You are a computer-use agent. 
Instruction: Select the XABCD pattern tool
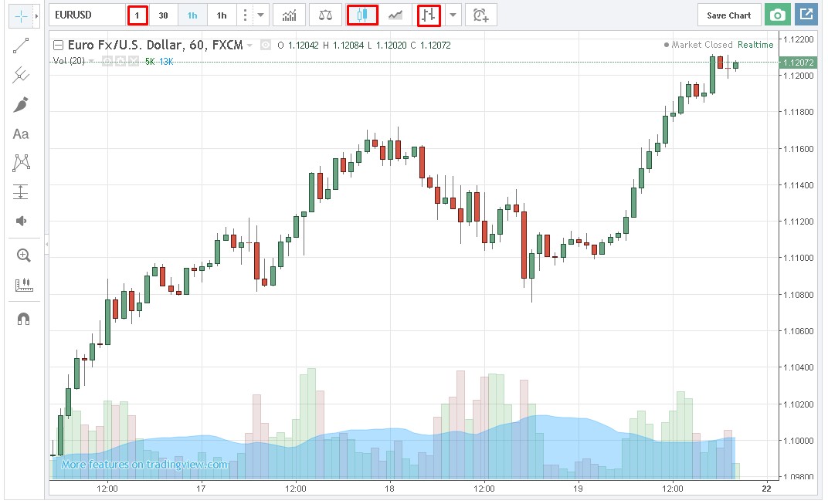(x=21, y=163)
